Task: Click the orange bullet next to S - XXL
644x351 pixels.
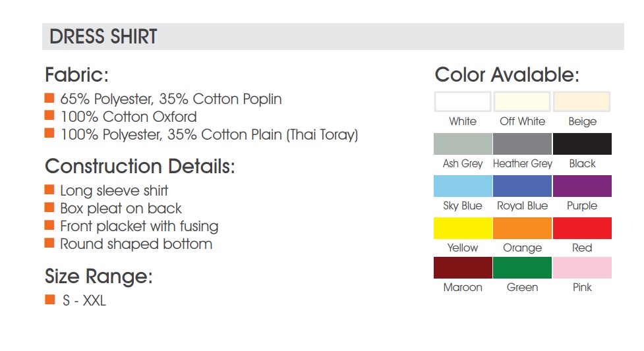Action: click(49, 299)
